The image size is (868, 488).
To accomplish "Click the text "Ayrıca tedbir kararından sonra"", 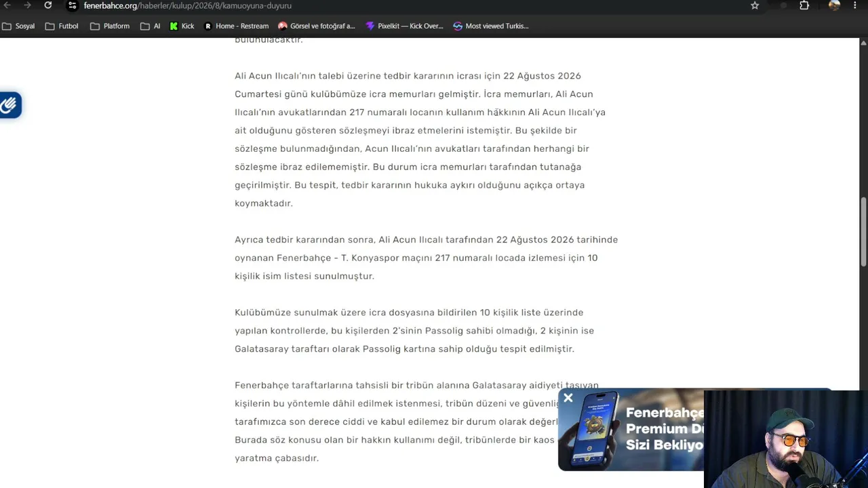I will [304, 240].
